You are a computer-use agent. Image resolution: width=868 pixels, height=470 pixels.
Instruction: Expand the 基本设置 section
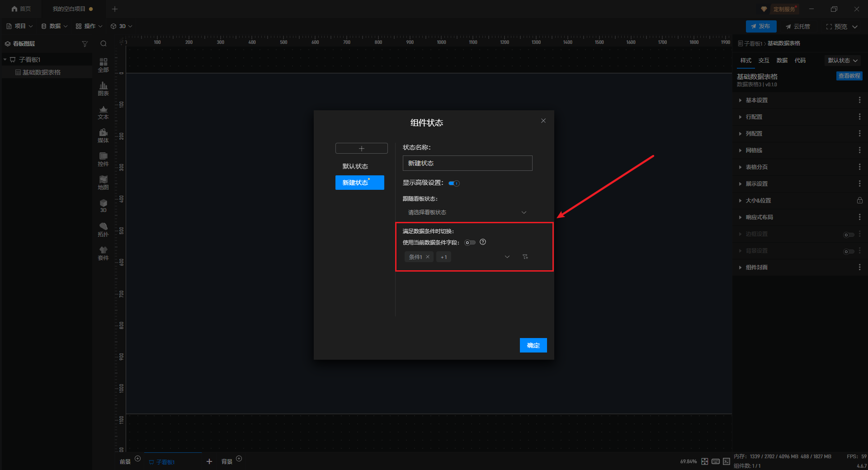click(x=757, y=100)
